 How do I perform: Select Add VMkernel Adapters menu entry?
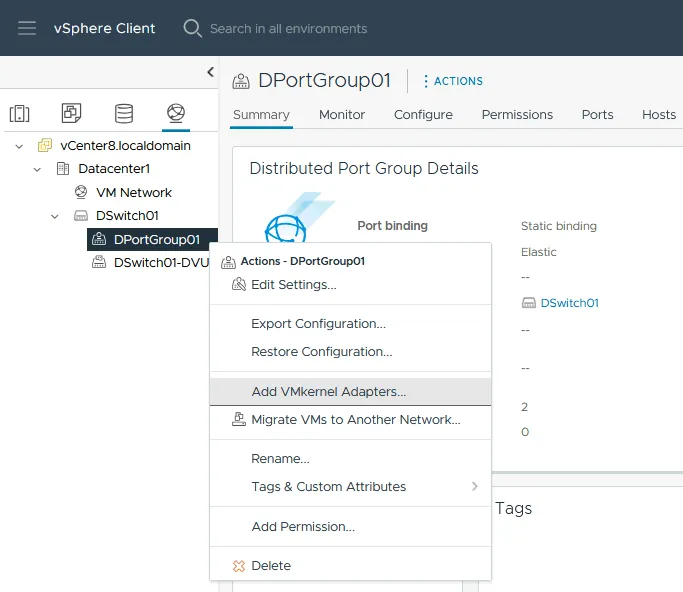[351, 392]
